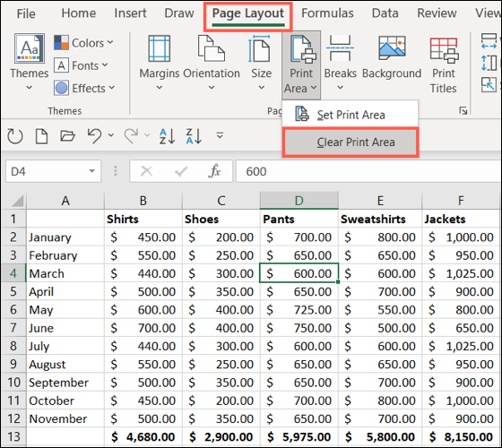Open the Name Box dropdown arrow
This screenshot has width=502, height=448.
(x=91, y=171)
